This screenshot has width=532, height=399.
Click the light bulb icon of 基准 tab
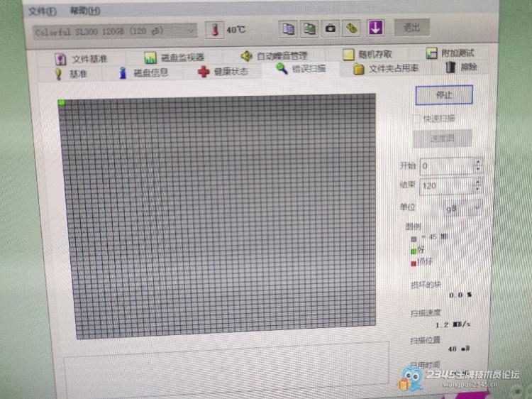58,74
